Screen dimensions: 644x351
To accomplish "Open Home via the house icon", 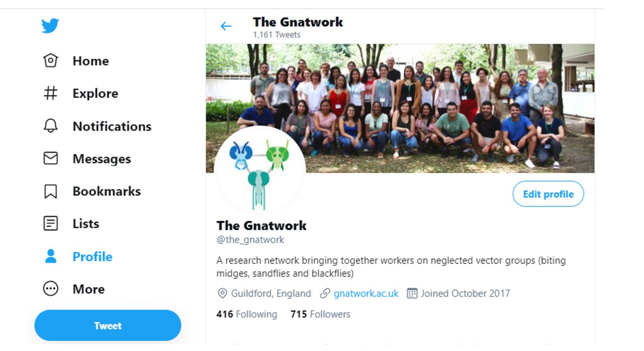I will tap(50, 61).
